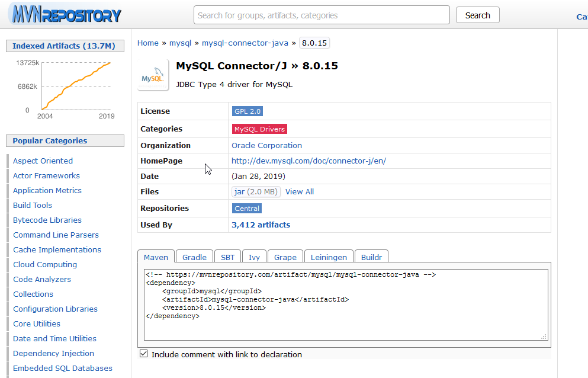
Task: Click the MySQL dolphin logo icon
Action: click(x=152, y=75)
